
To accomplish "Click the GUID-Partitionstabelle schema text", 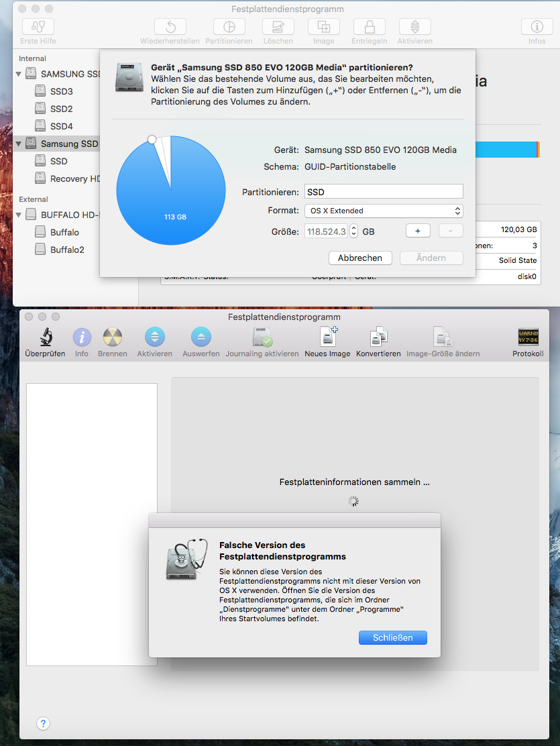I will (350, 166).
